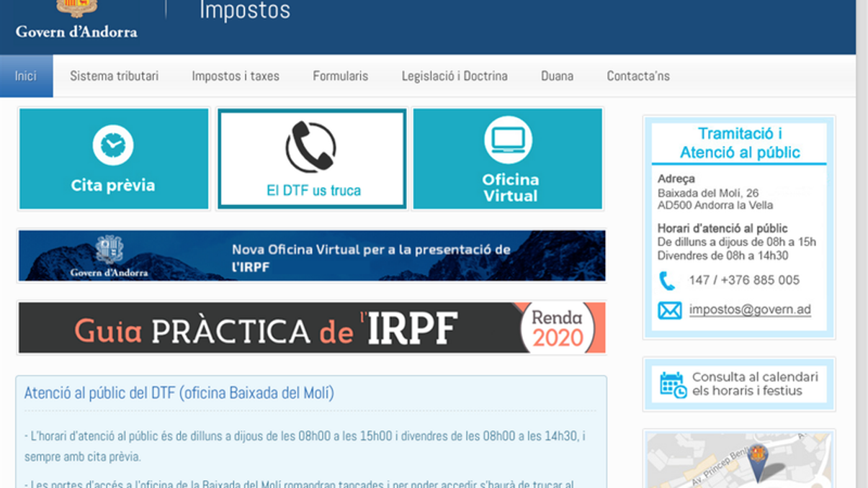
Task: Navigate to the Duana section
Action: (557, 76)
